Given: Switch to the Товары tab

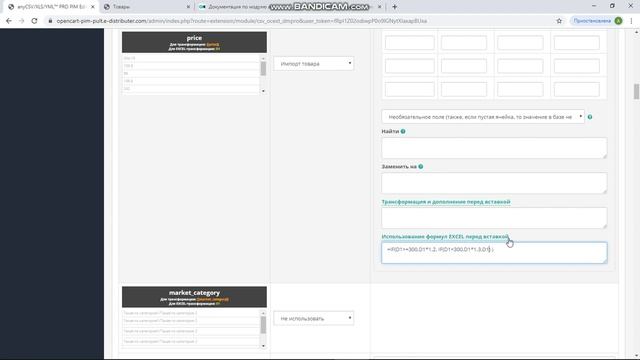Looking at the screenshot, I should 146,7.
